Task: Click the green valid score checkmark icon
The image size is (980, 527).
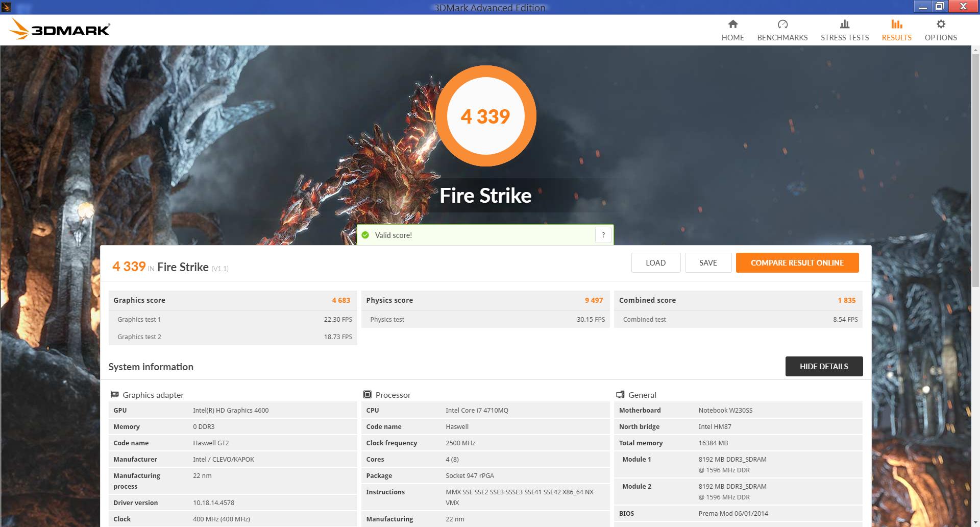Action: tap(365, 235)
